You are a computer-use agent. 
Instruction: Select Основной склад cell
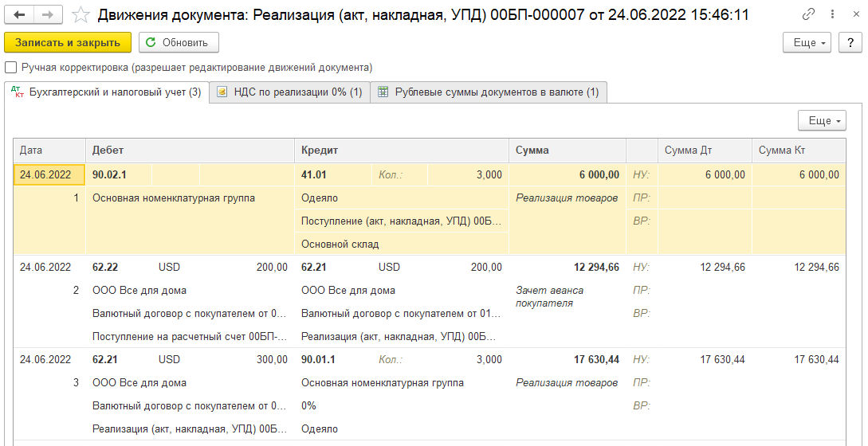tap(402, 244)
